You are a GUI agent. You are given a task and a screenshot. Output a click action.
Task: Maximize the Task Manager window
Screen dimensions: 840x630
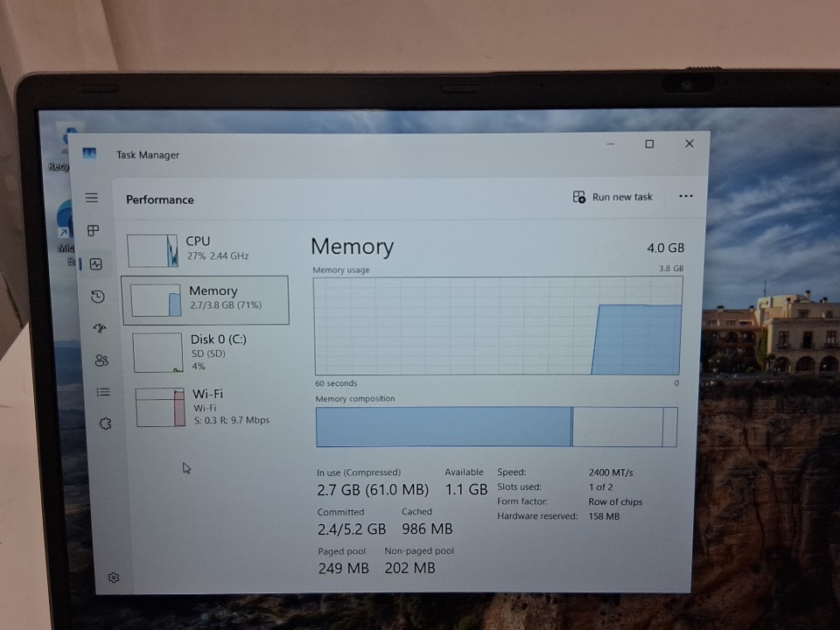pyautogui.click(x=649, y=144)
